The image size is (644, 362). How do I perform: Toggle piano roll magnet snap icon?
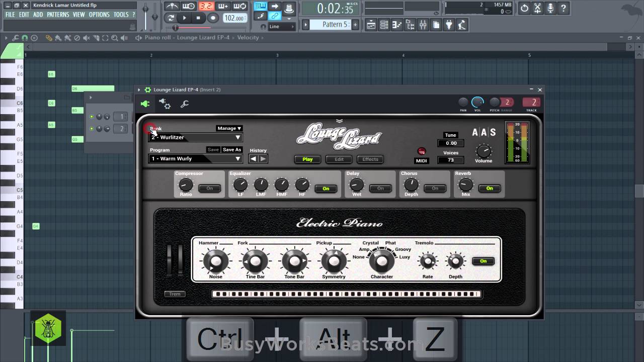(x=25, y=38)
